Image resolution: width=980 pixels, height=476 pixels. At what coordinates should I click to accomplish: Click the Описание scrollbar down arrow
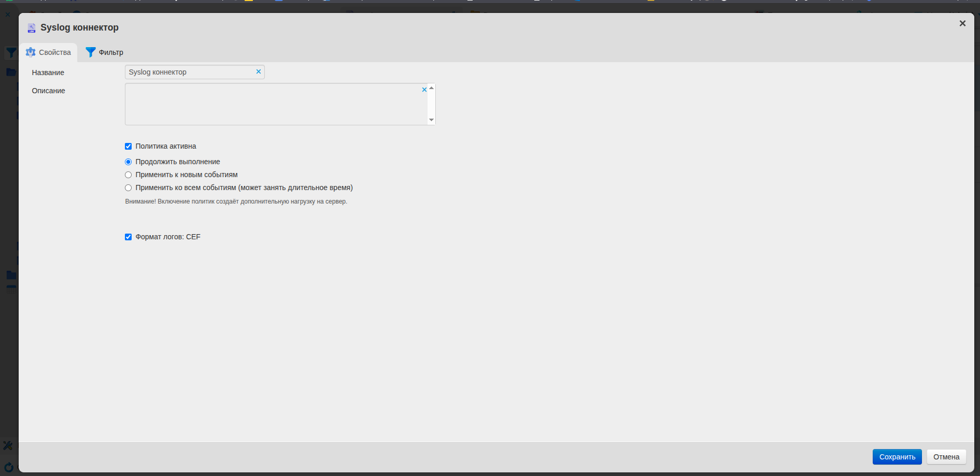click(431, 120)
